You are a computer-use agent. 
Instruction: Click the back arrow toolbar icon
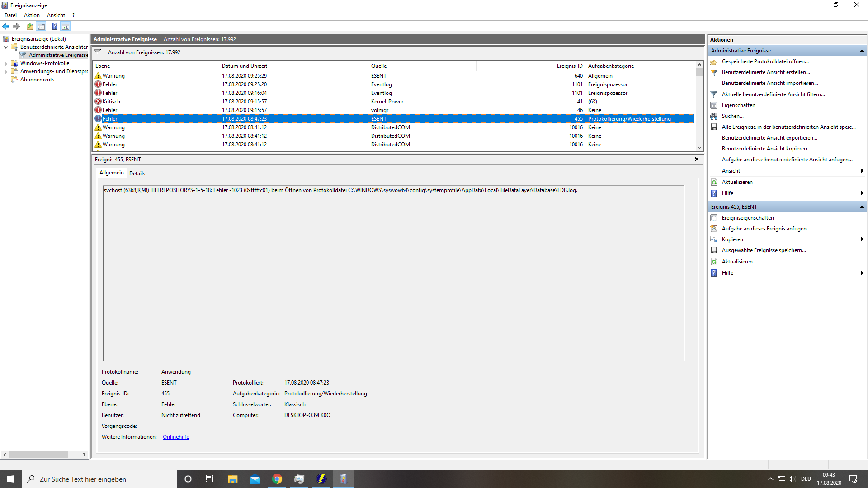pyautogui.click(x=6, y=26)
